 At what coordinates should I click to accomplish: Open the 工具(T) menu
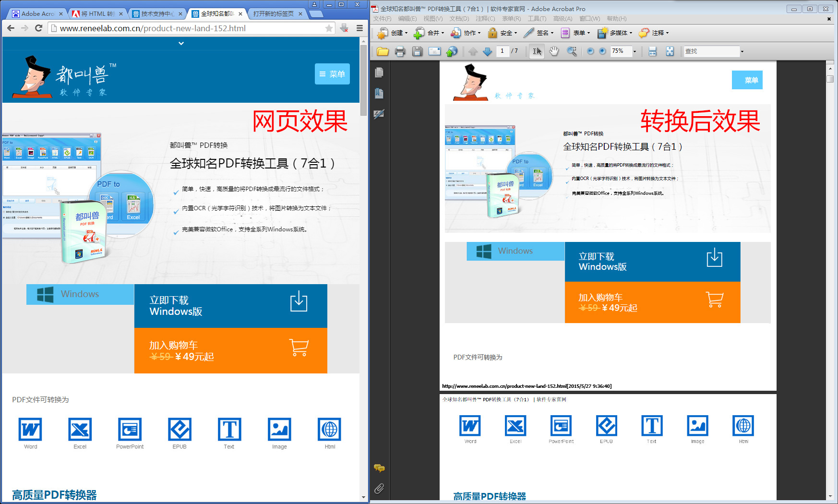[537, 19]
